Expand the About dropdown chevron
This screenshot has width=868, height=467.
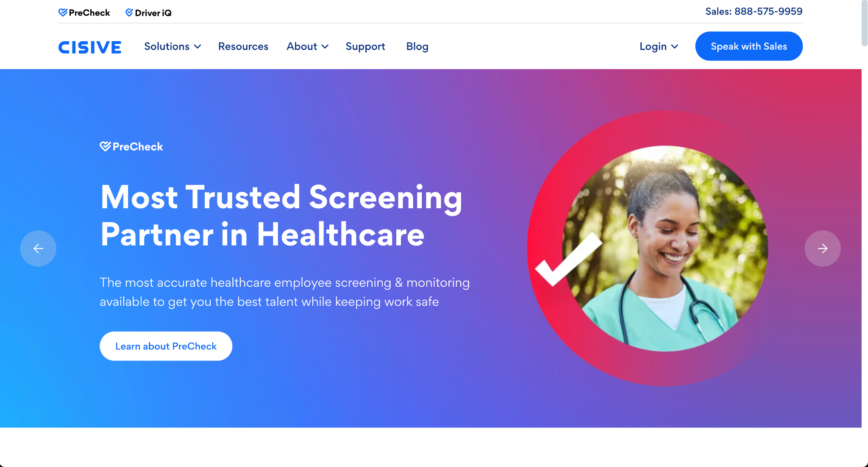(325, 47)
